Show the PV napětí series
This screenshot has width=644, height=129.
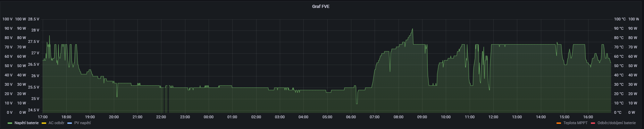(82, 123)
